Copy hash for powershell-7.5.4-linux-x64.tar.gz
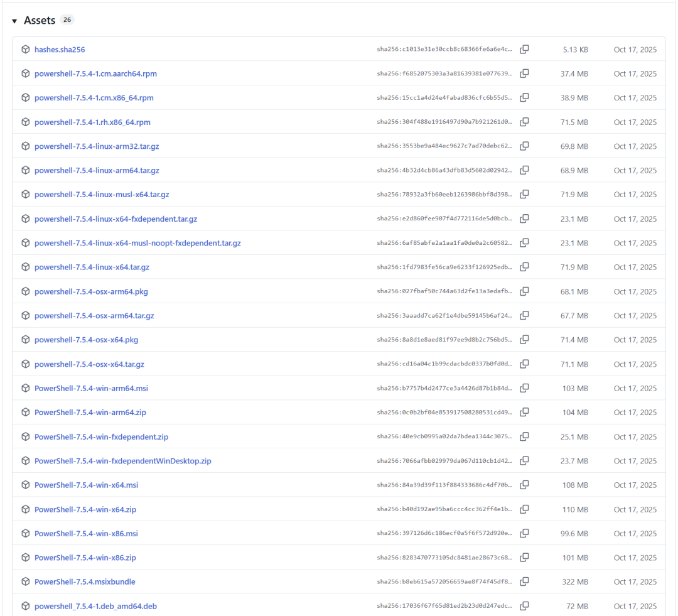The image size is (678, 616). point(524,267)
